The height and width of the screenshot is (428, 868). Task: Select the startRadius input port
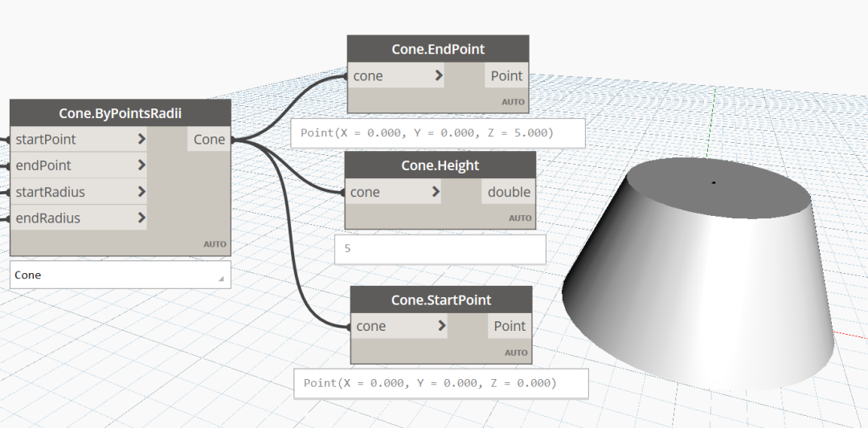(79, 192)
